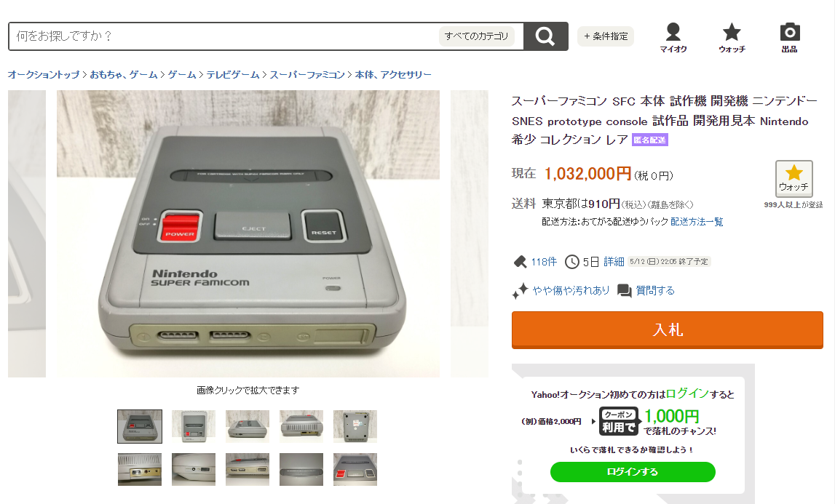Open 詳細 link for remaining time
The height and width of the screenshot is (504, 835).
614,261
